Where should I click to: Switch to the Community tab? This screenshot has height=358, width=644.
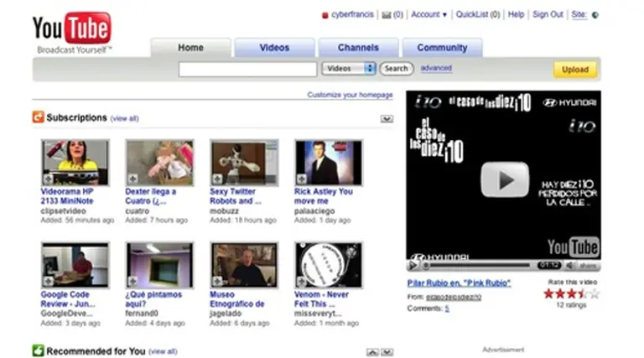click(x=442, y=48)
